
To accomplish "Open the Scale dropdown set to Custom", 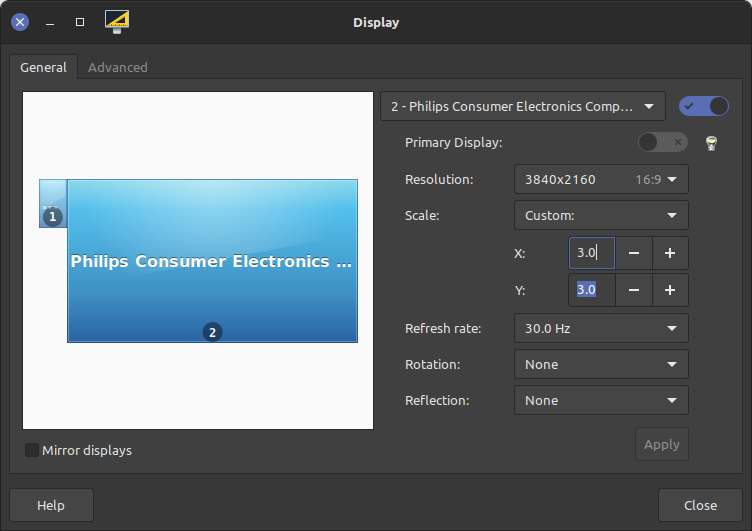I will (x=601, y=215).
